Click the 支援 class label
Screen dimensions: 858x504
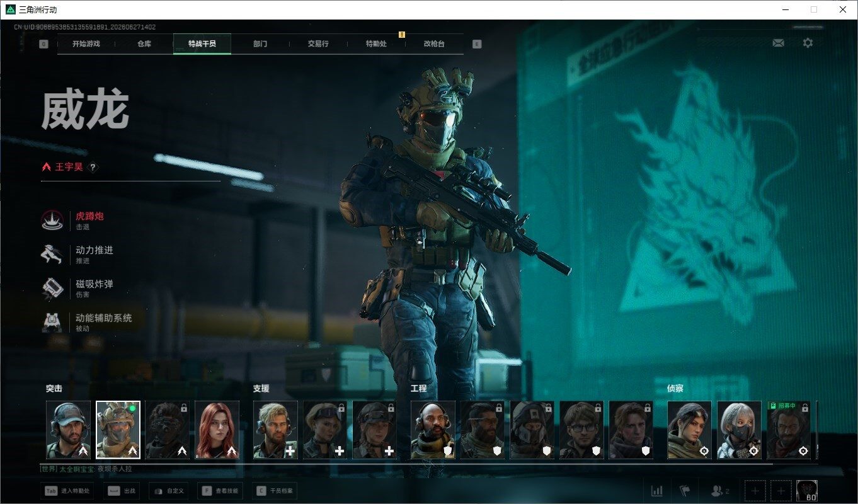tap(261, 389)
